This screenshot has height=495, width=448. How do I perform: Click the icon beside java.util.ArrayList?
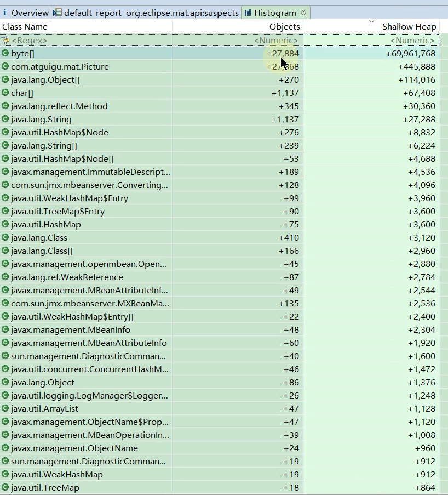[5, 408]
